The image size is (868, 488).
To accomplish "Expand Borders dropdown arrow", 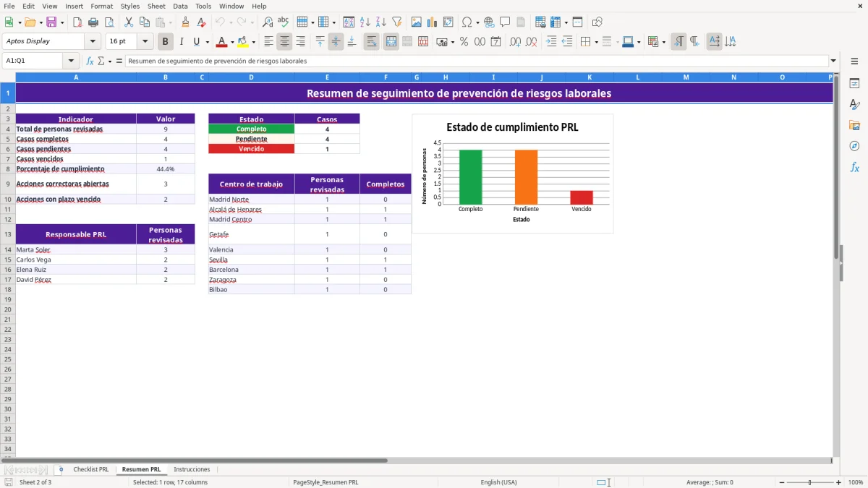I will click(x=596, y=42).
